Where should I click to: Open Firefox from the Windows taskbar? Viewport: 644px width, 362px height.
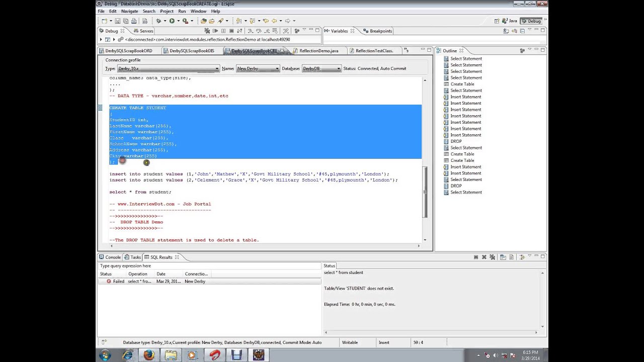(x=149, y=355)
